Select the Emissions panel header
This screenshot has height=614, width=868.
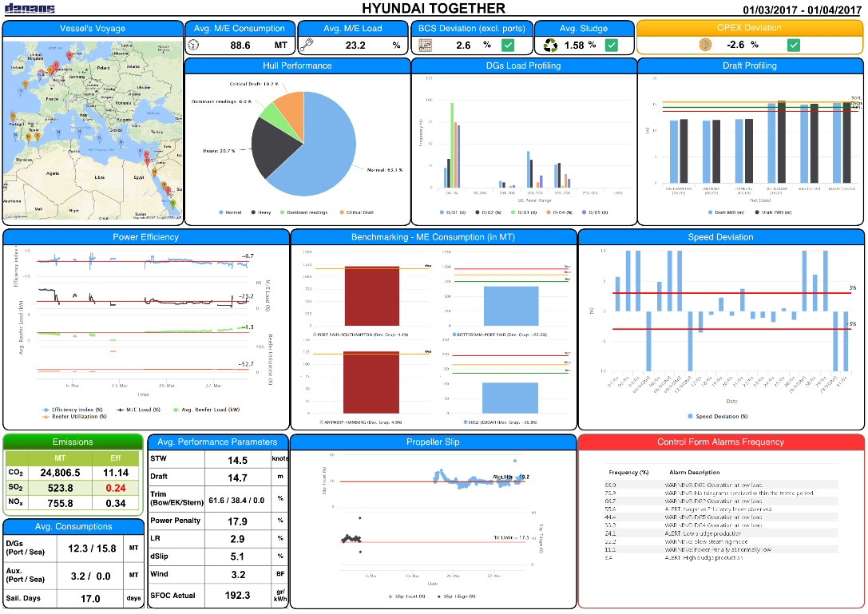click(x=73, y=442)
